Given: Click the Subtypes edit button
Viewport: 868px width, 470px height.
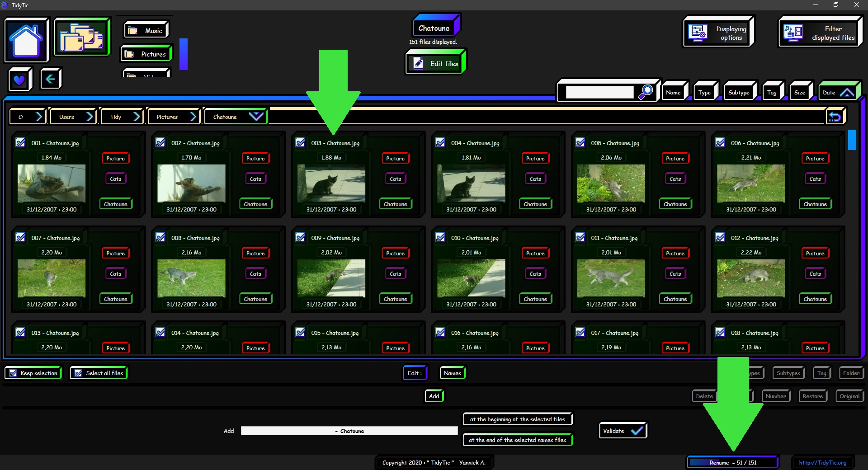Looking at the screenshot, I should [788, 373].
